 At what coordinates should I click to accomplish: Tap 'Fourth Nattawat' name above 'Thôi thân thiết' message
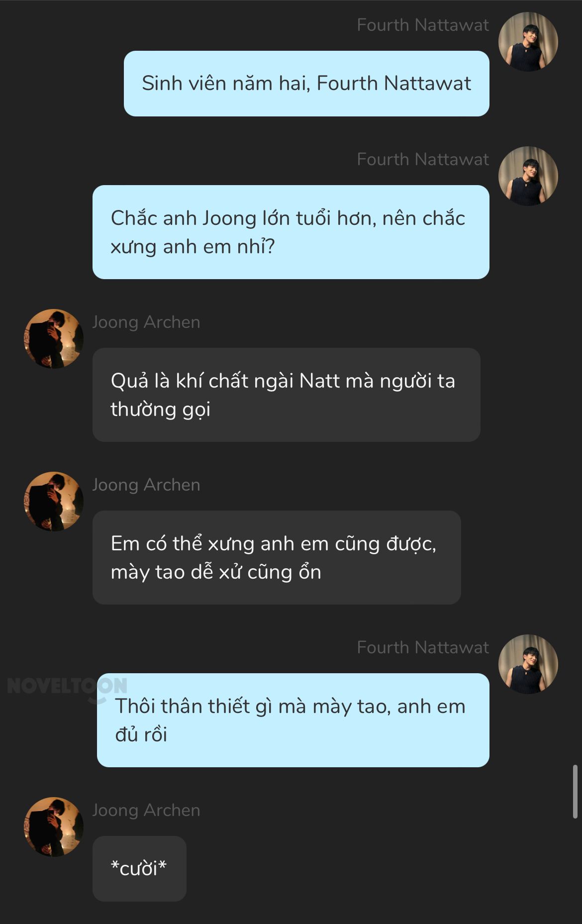[x=423, y=647]
